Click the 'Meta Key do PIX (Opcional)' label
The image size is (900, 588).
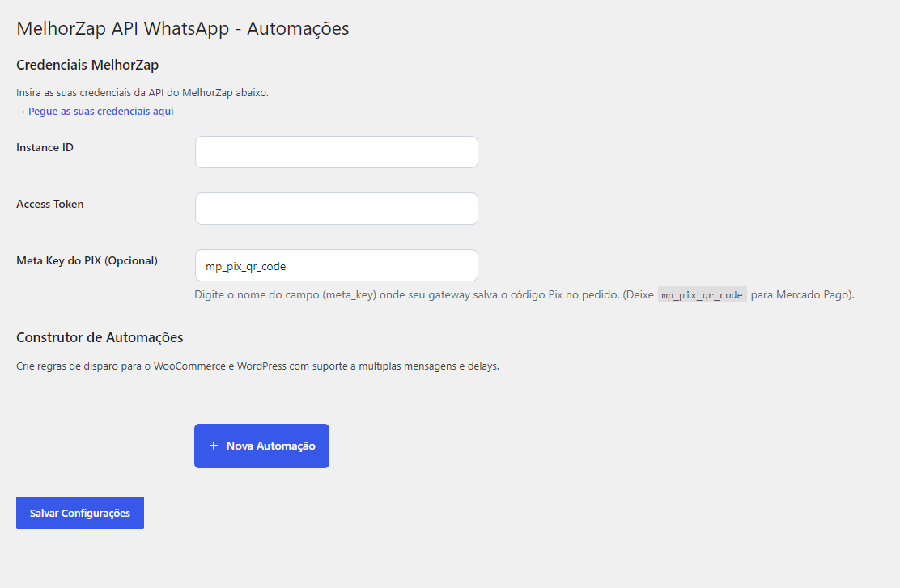tap(87, 261)
